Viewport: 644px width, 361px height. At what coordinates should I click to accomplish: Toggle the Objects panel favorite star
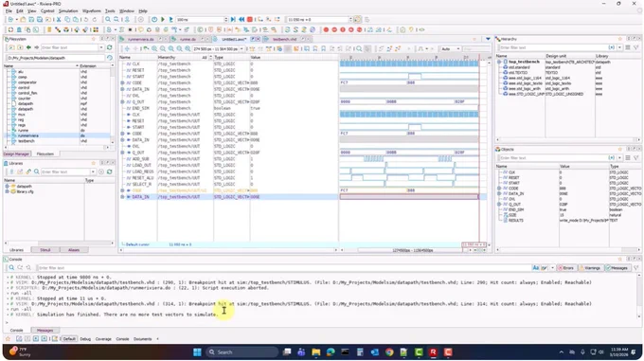pos(620,150)
